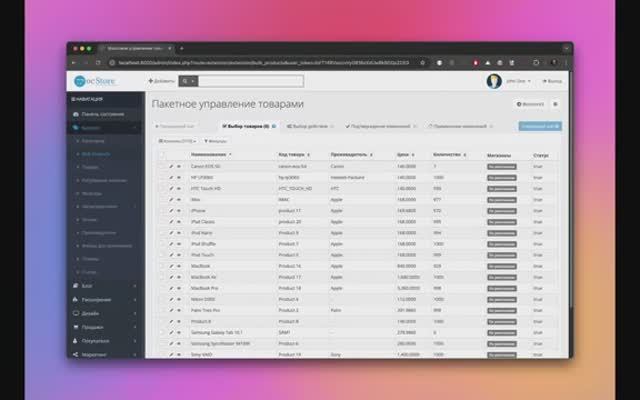The image size is (640, 400).
Task: Click the ocStore logo
Action: 95,81
